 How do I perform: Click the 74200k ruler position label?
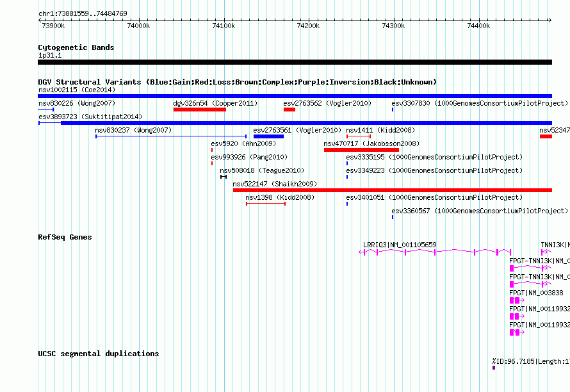coord(308,26)
